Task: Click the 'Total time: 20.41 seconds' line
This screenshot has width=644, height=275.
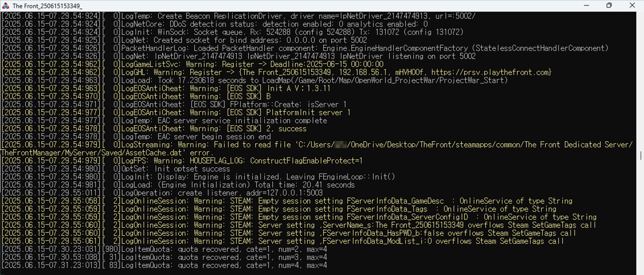Action: (178, 185)
